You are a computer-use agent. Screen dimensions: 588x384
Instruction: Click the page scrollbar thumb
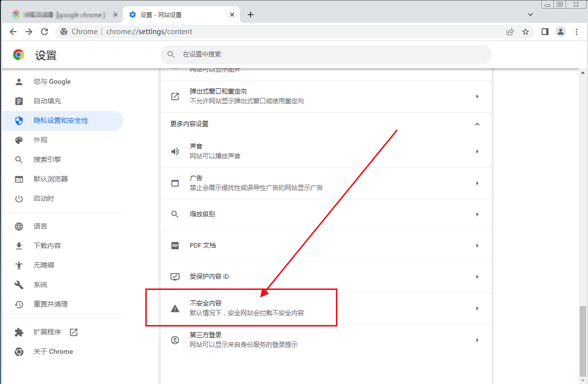pyautogui.click(x=582, y=341)
